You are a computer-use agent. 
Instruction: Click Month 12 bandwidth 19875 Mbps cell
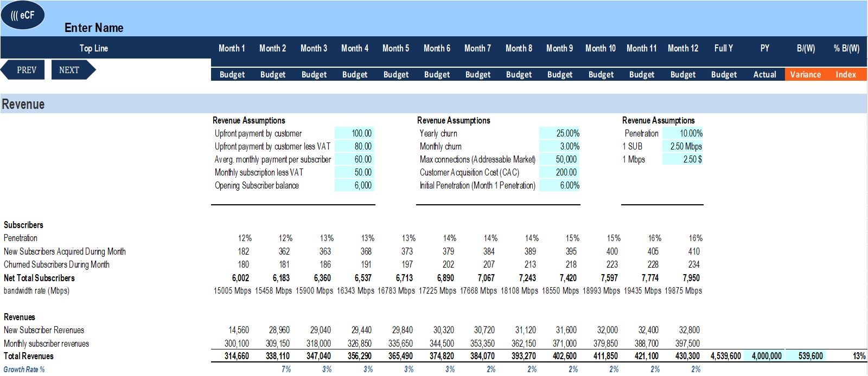[683, 291]
